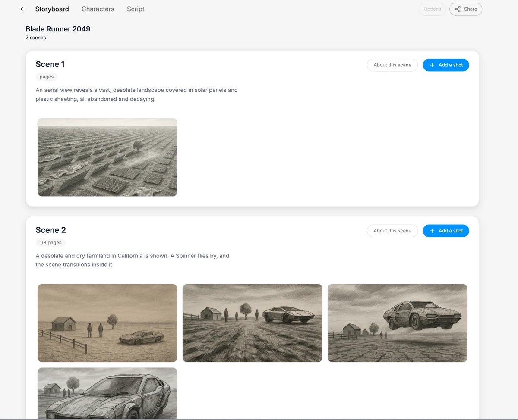Image resolution: width=518 pixels, height=420 pixels.
Task: Click the Share button
Action: pyautogui.click(x=466, y=9)
